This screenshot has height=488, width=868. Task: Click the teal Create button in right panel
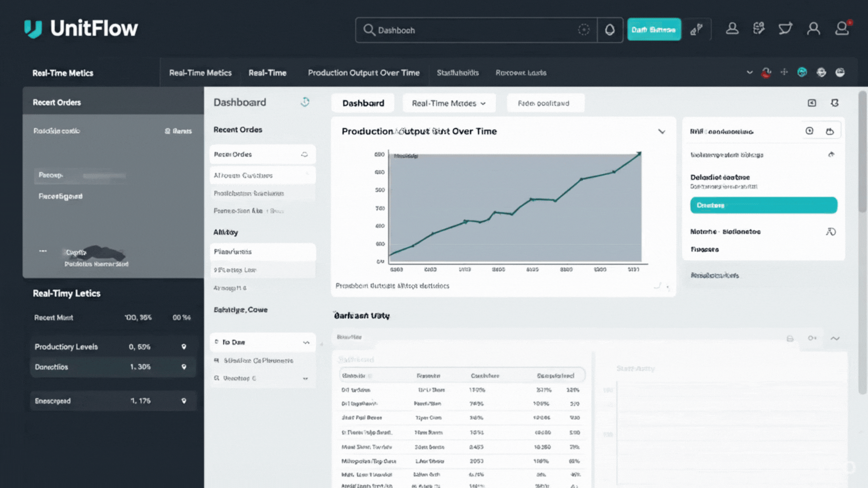pos(764,205)
